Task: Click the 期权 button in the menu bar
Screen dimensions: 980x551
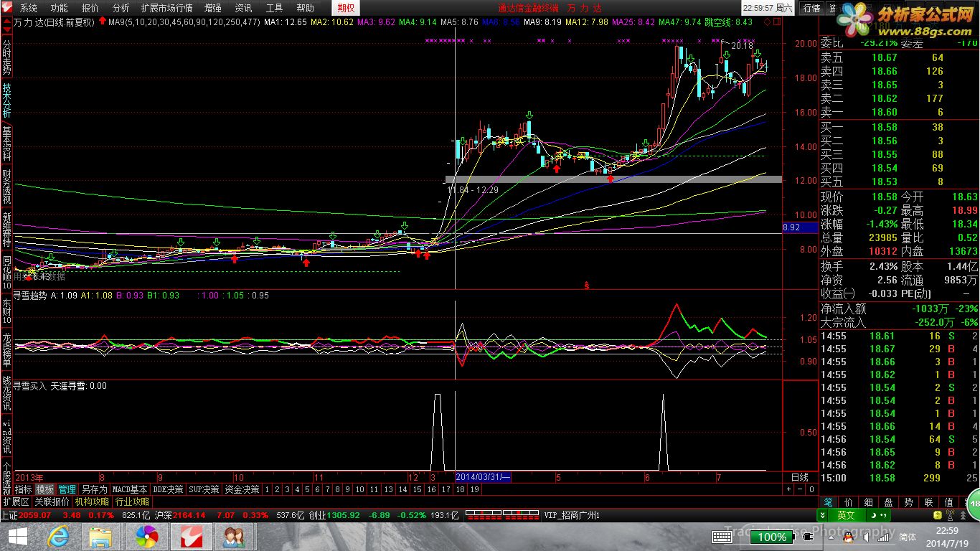Action: click(x=346, y=8)
